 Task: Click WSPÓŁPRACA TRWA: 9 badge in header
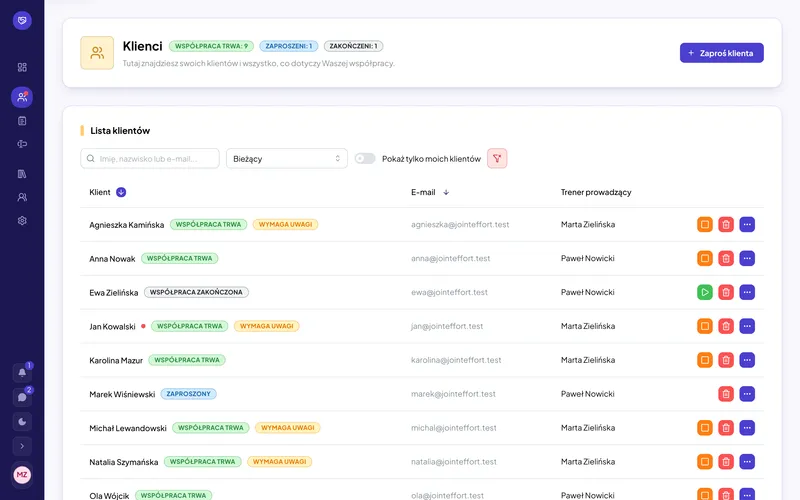(x=211, y=46)
